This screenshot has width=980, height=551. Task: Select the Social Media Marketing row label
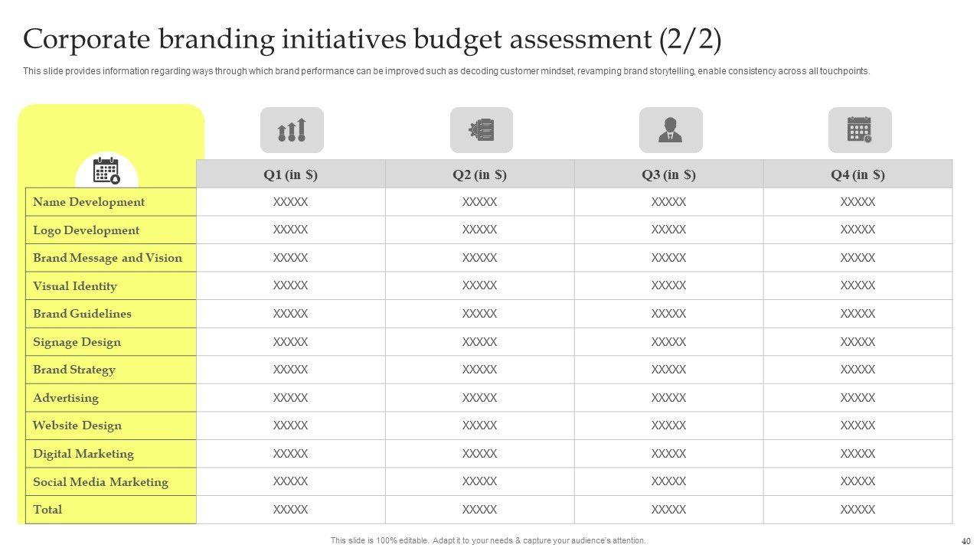pyautogui.click(x=100, y=482)
